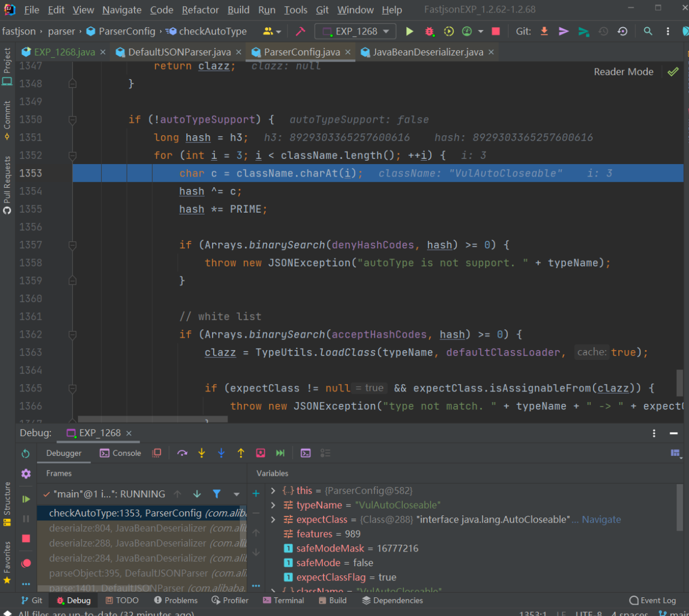This screenshot has height=616, width=689.
Task: Start debugging with the bug icon
Action: (429, 31)
